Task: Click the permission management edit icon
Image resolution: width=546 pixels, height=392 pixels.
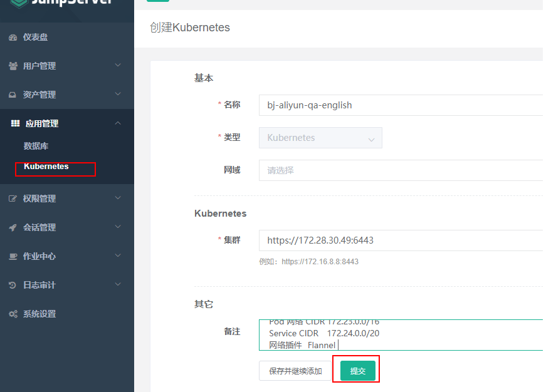Action: pyautogui.click(x=13, y=199)
